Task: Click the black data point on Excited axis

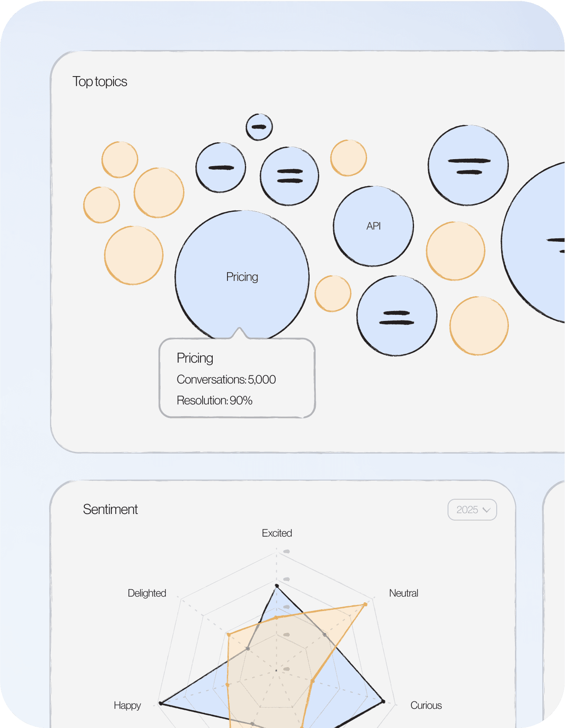Action: pos(277,586)
